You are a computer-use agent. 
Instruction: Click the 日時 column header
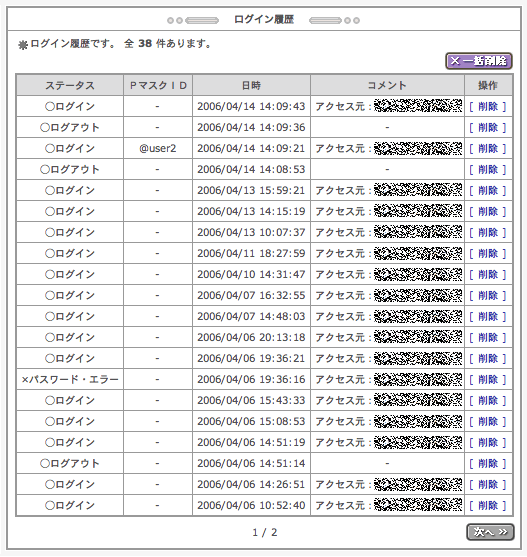251,85
